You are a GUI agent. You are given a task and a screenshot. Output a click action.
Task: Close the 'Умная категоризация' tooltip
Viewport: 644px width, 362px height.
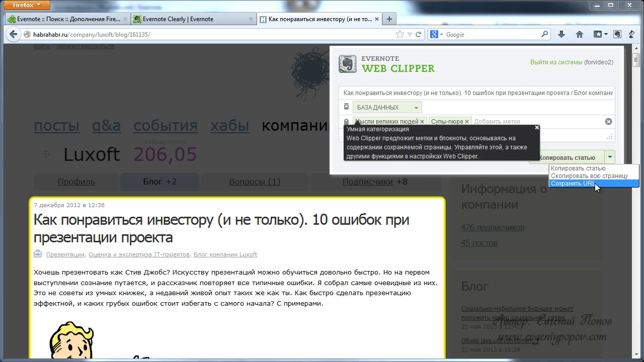(537, 128)
